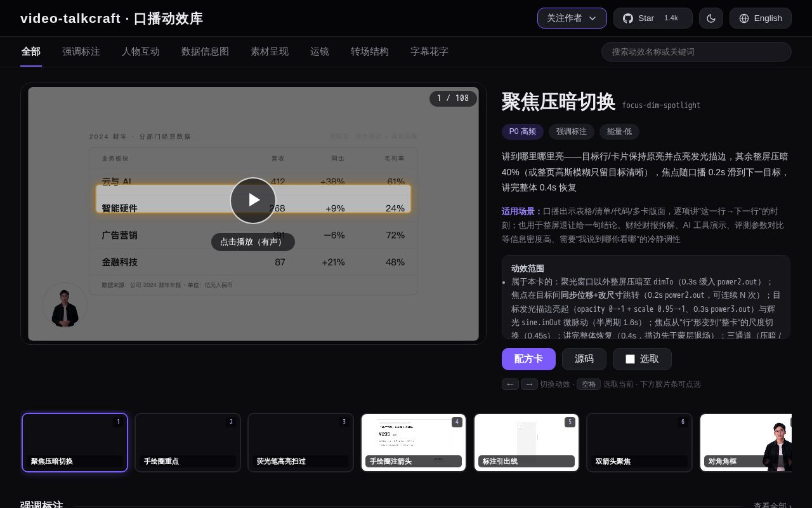Image resolution: width=812 pixels, height=508 pixels.
Task: Select thumbnail 荧光笔高亮扫过
Action: [x=301, y=443]
